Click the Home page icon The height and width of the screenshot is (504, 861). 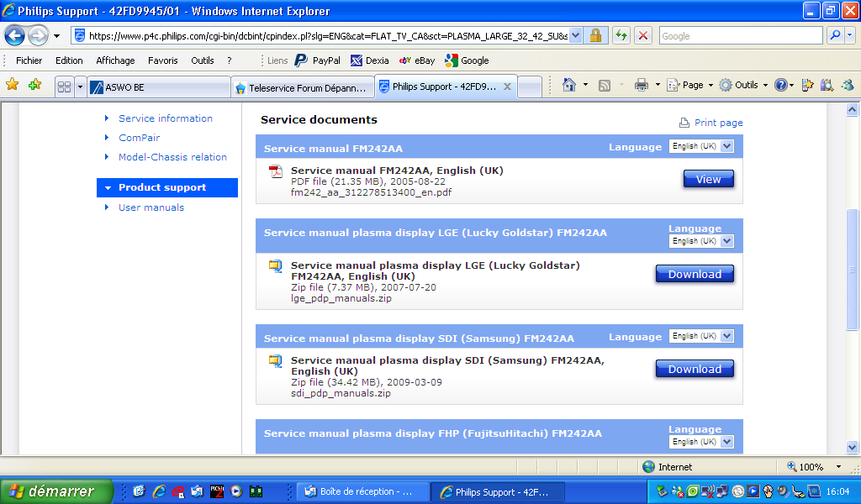(569, 85)
